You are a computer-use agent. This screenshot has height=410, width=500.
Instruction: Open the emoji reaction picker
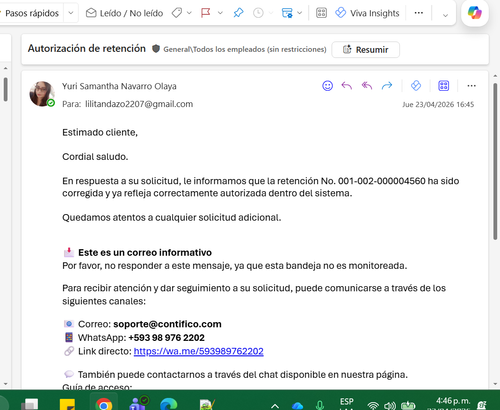click(x=327, y=86)
